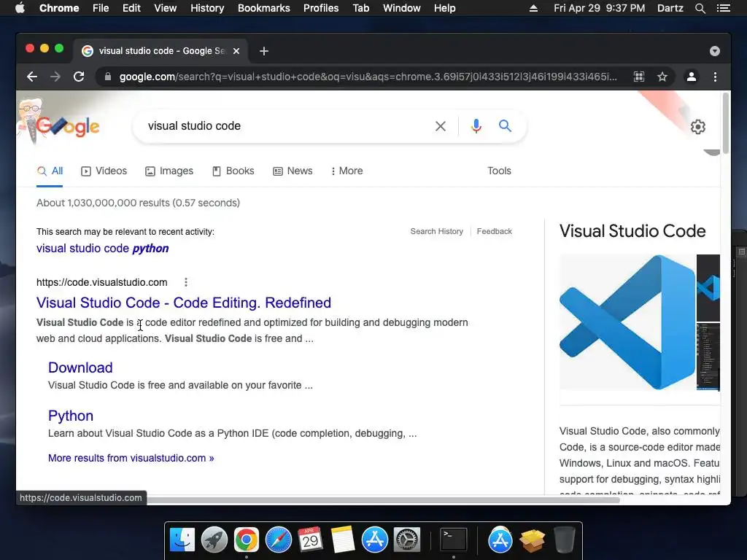Screen dimensions: 747x560
Task: Click the Chrome forward arrow
Action: (x=55, y=77)
